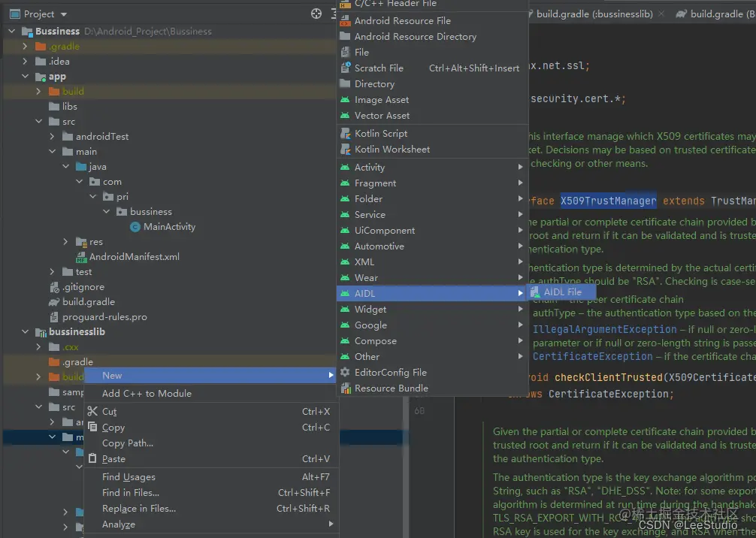Select Directory in the New menu
Image resolution: width=756 pixels, height=538 pixels.
coord(432,84)
